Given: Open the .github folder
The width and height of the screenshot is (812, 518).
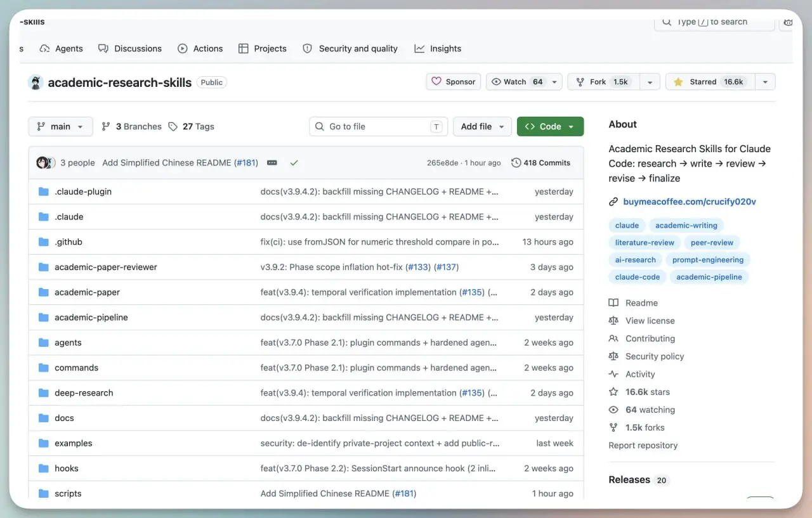Looking at the screenshot, I should pos(69,242).
